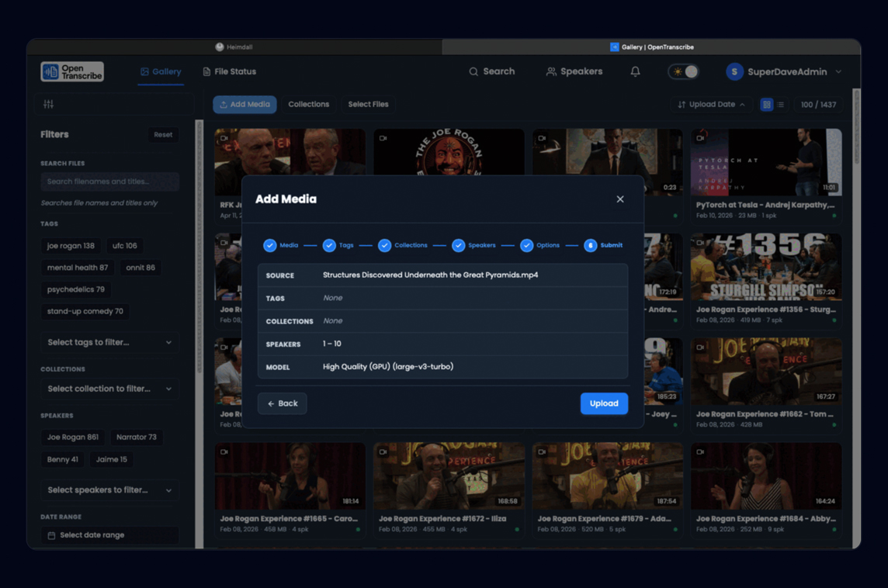Open the Speakers page
Image resolution: width=888 pixels, height=588 pixels.
tap(574, 71)
